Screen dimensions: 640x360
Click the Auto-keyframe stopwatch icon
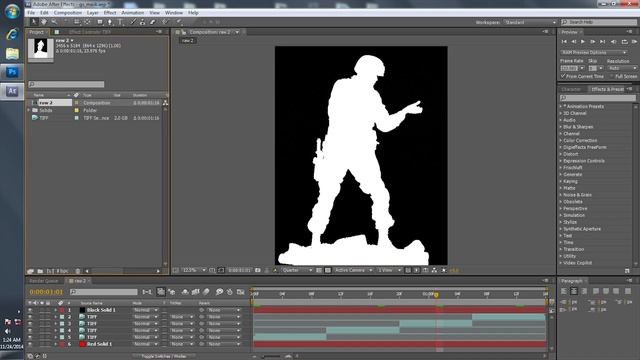pos(230,292)
